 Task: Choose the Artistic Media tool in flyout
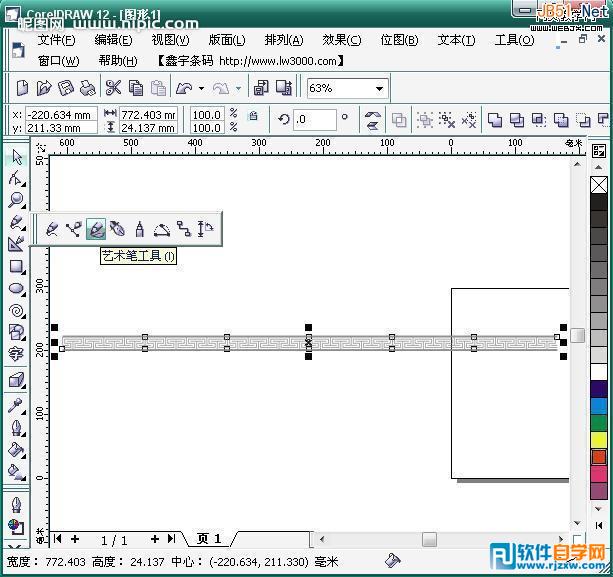[96, 229]
